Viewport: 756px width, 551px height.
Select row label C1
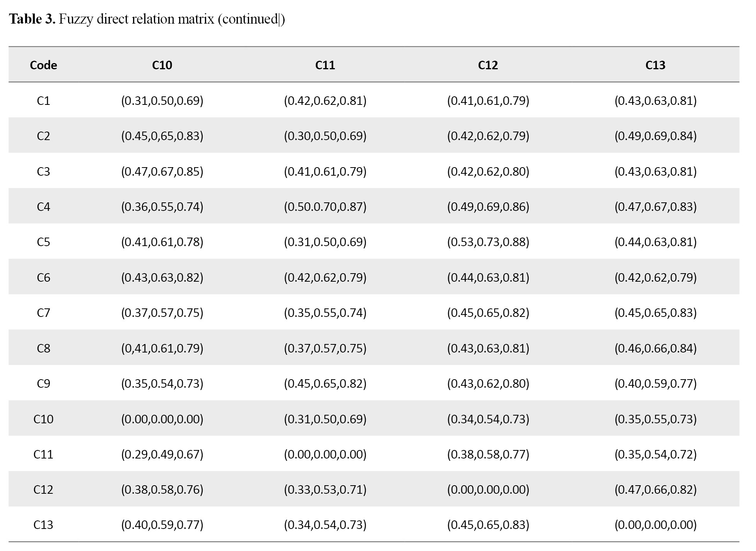pyautogui.click(x=43, y=101)
